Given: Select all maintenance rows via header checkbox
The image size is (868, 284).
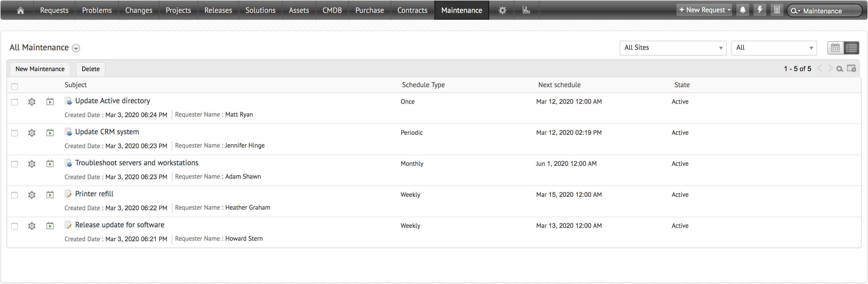Looking at the screenshot, I should tap(14, 87).
